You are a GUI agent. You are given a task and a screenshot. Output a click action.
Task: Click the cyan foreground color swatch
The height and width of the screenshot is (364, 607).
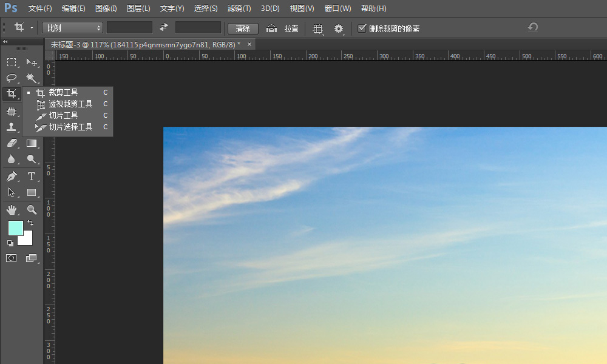click(x=15, y=228)
